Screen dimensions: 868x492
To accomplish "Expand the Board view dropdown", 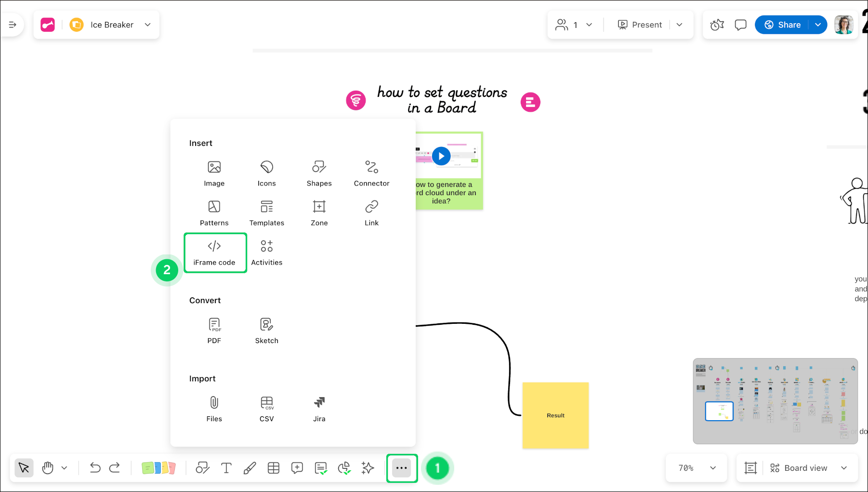I will pyautogui.click(x=844, y=468).
